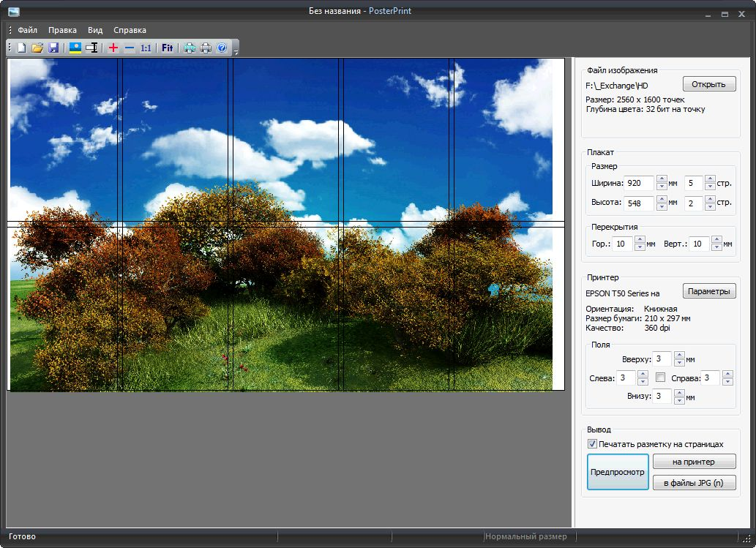Click the Параметры printer button
Viewport: 756px width, 548px height.
[x=708, y=291]
